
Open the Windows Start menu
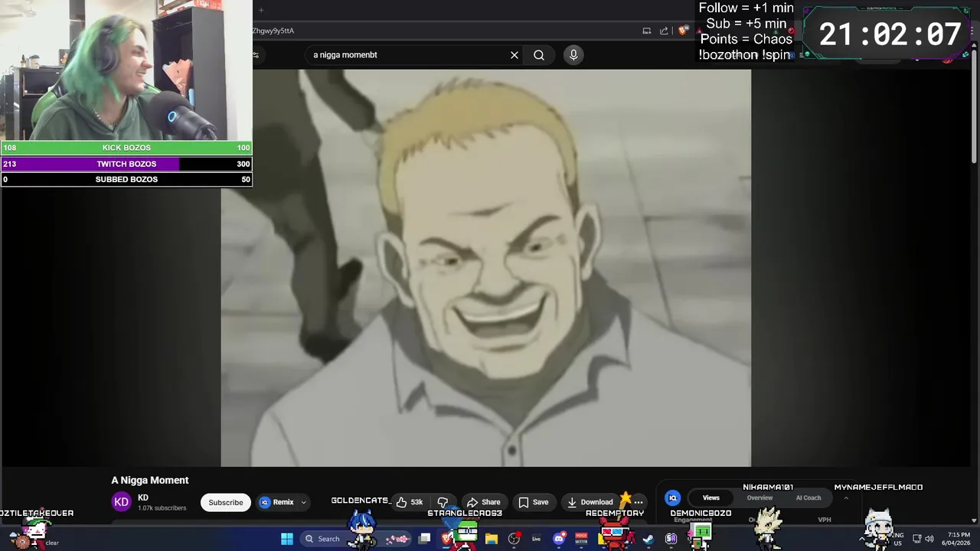point(286,539)
